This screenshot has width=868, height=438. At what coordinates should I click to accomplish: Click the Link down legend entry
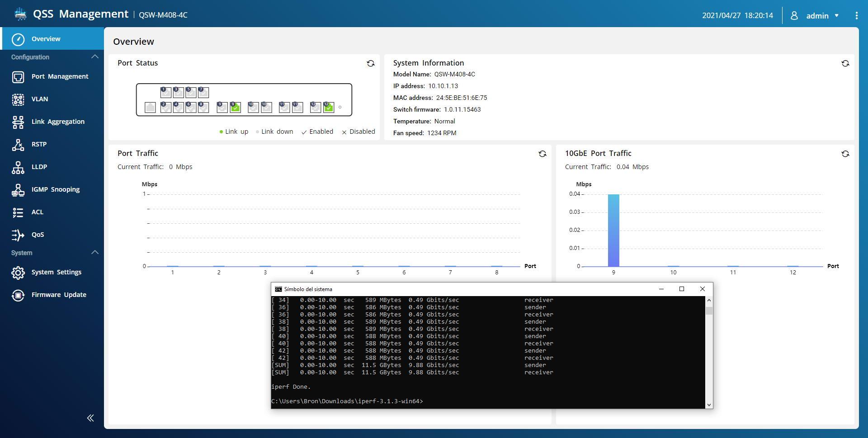point(274,132)
